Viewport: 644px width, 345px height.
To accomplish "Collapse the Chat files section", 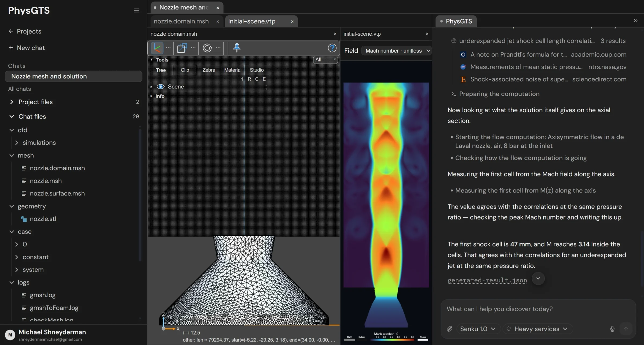I will coord(12,116).
